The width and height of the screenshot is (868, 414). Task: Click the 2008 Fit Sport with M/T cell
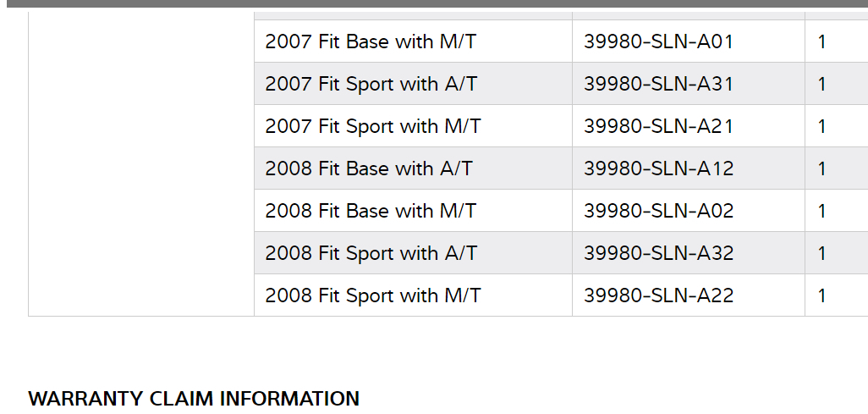coord(373,295)
